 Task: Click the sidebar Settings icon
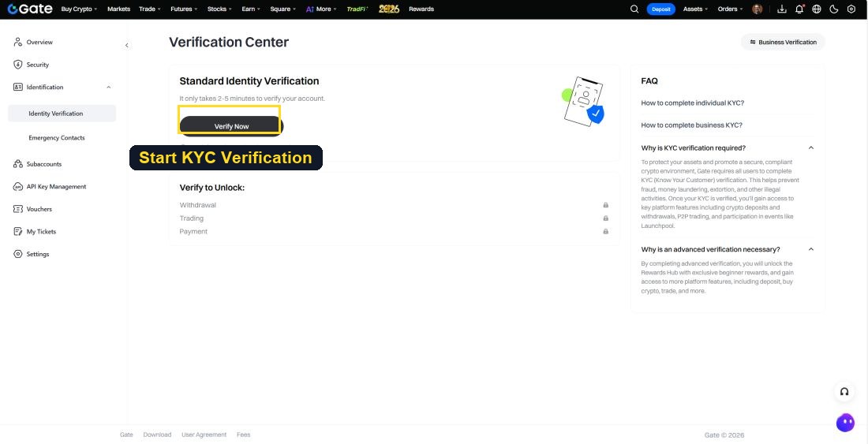click(x=17, y=254)
